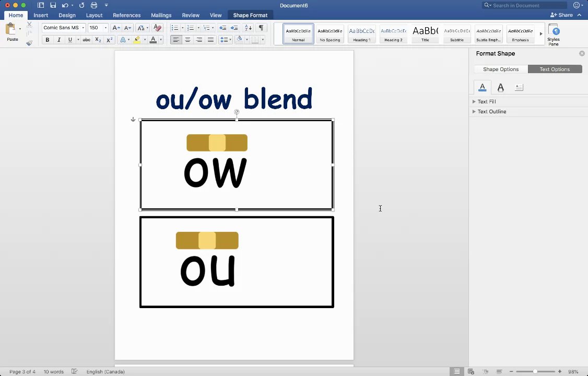Toggle italic formatting
588x376 pixels.
point(59,40)
